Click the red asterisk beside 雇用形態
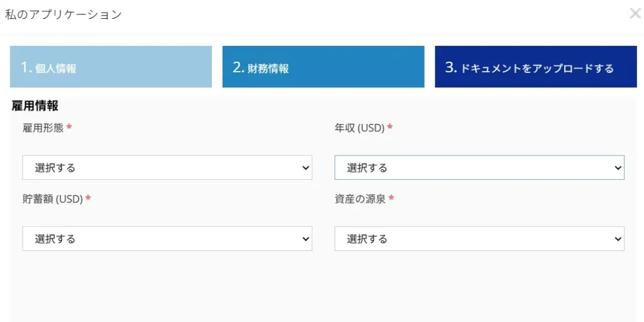Screen dimensions: 644x322 [69, 127]
